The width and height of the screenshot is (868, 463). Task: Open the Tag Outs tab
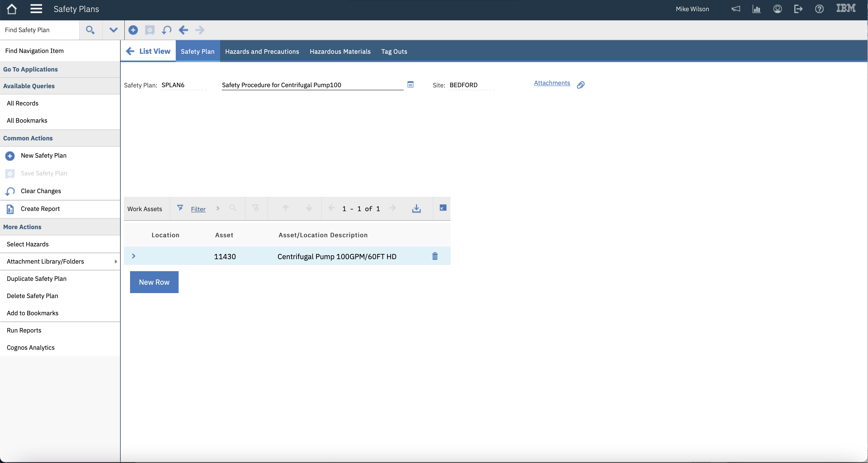[x=394, y=51]
